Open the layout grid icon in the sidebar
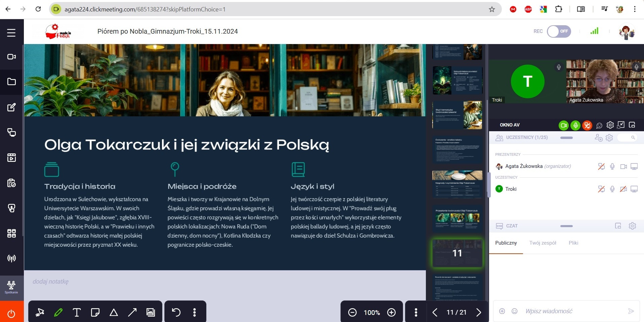 [x=11, y=233]
